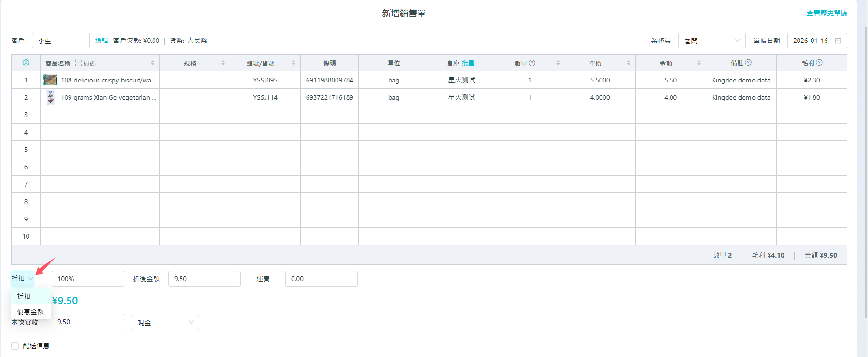Viewport: 868px width, 357px height.
Task: Open the calendar icon in the date field
Action: point(838,41)
